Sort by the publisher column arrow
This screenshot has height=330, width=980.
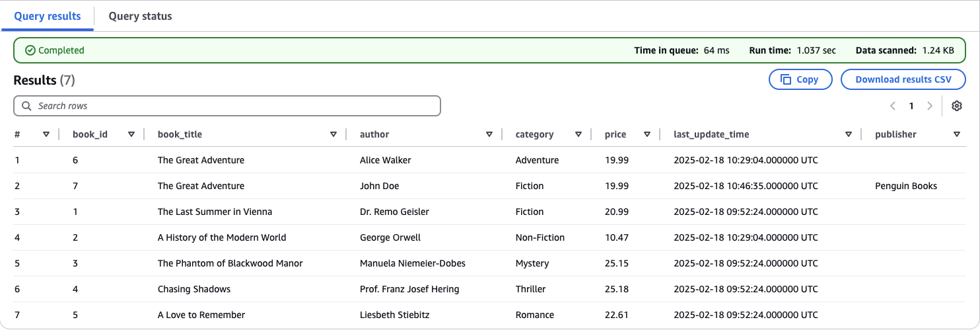pos(957,134)
